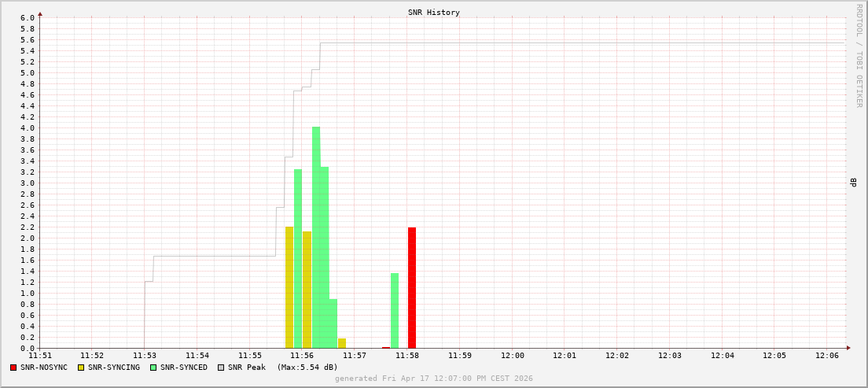Click the SNR History chart title
This screenshot has height=388, width=868.
click(434, 13)
